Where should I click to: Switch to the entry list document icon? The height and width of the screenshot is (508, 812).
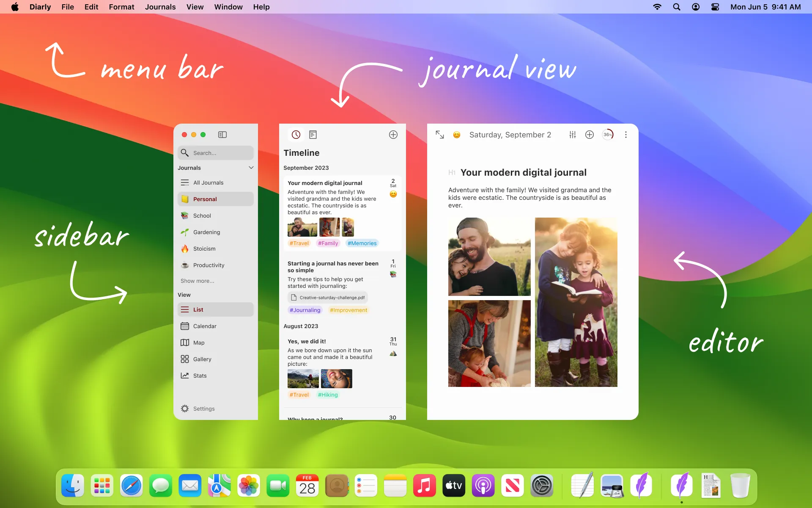click(x=313, y=135)
